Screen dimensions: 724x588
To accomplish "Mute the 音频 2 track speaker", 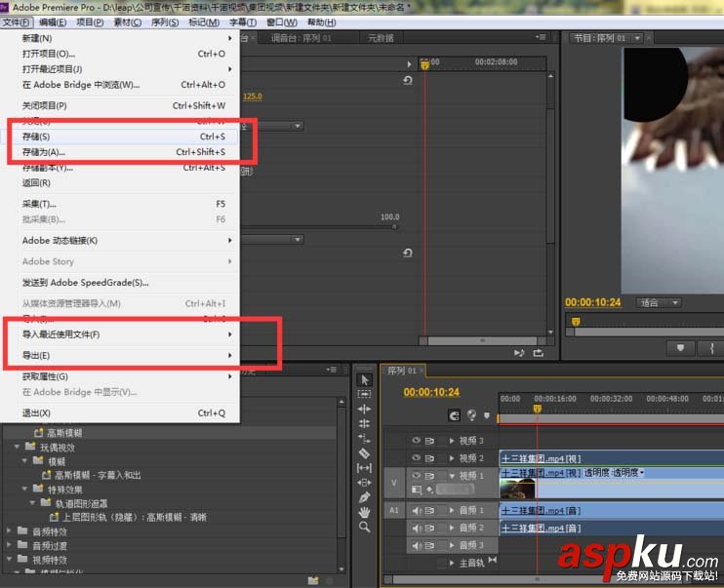I will pos(417,528).
